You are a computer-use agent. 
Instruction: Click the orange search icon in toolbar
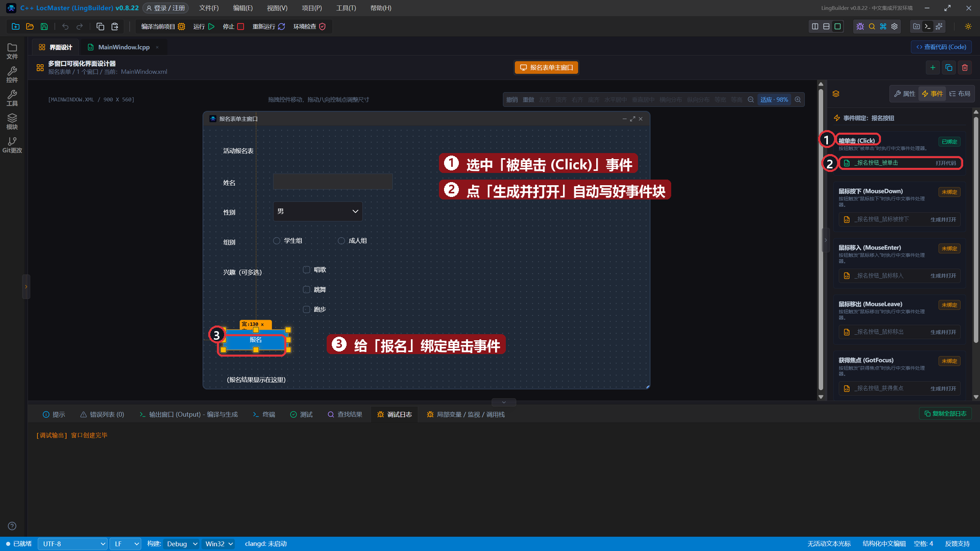872,27
